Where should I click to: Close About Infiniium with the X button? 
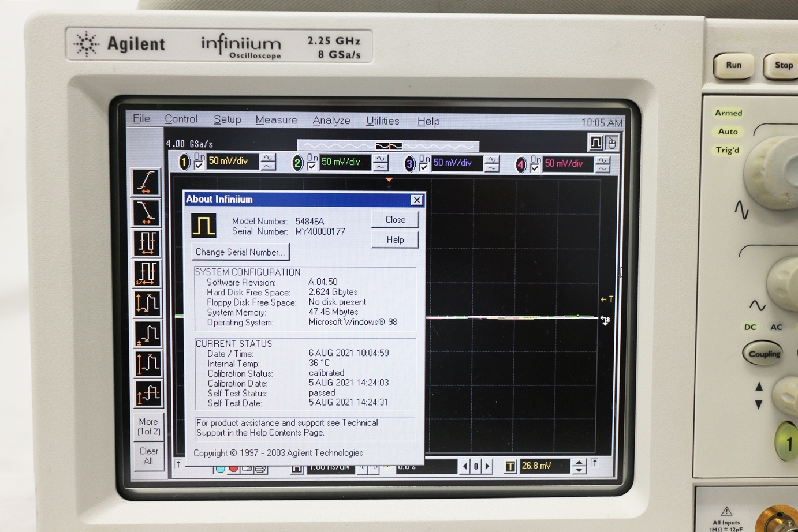[416, 200]
